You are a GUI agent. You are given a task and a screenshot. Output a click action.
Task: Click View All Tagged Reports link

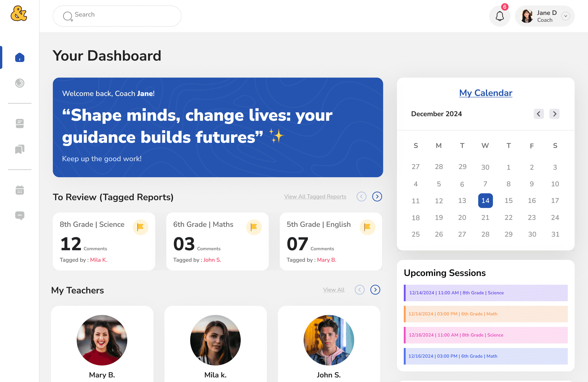coord(315,197)
